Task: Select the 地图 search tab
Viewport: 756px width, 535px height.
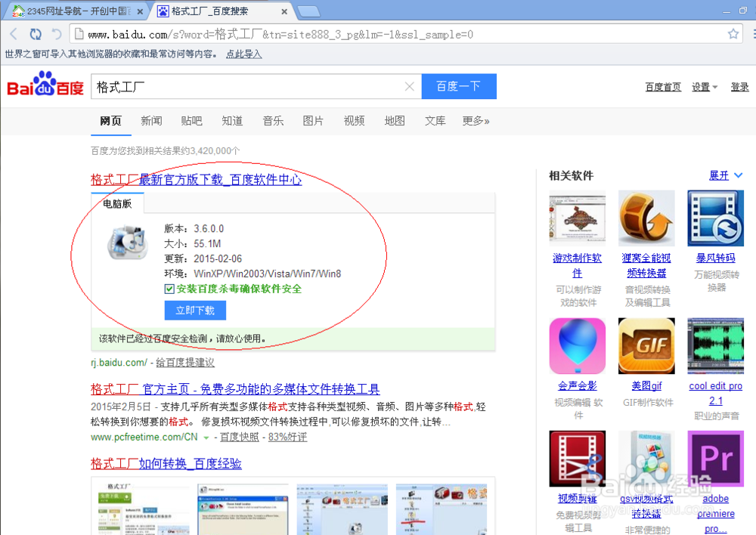Action: (395, 120)
